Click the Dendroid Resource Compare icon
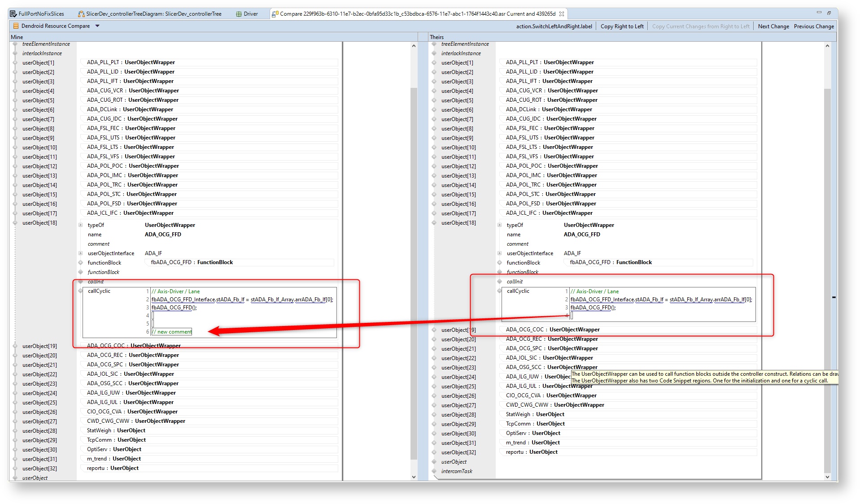The image size is (860, 504). [x=16, y=26]
